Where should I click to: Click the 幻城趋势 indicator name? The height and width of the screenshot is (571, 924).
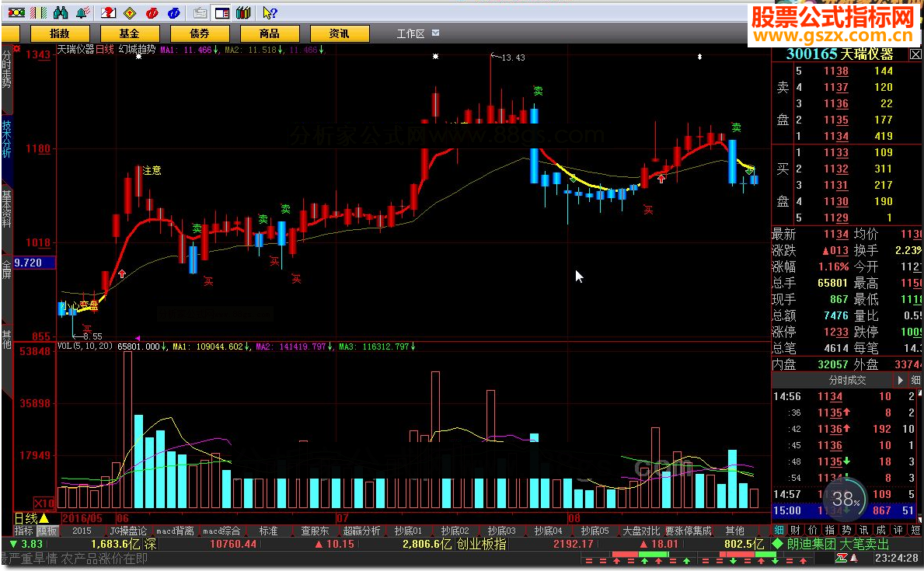point(138,50)
